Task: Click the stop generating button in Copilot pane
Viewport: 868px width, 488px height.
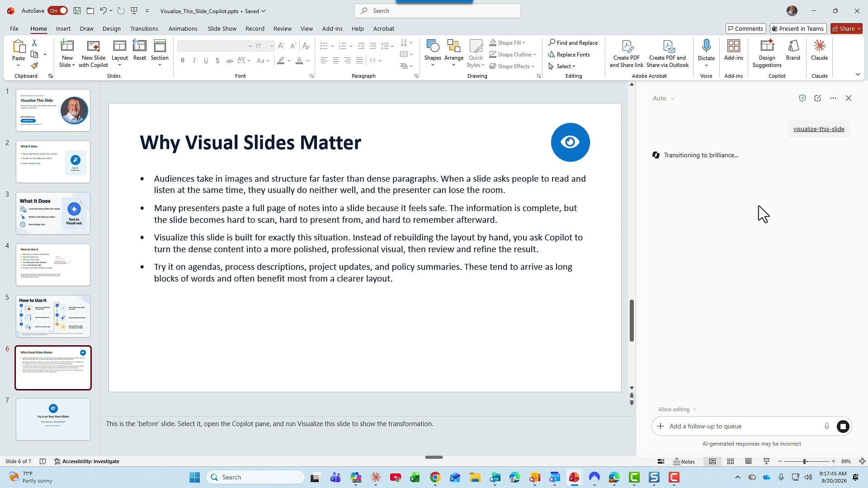Action: click(x=843, y=426)
